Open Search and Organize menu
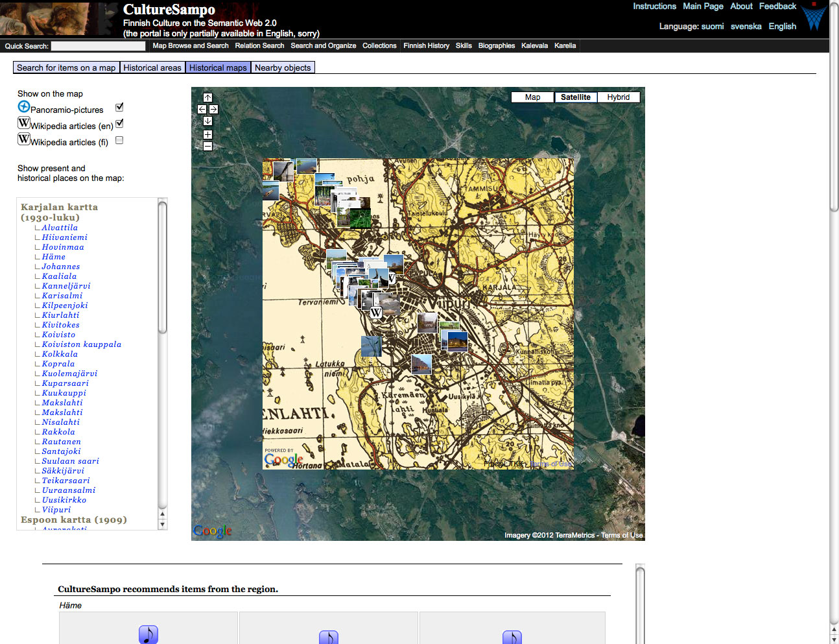This screenshot has height=644, width=839. click(x=323, y=46)
